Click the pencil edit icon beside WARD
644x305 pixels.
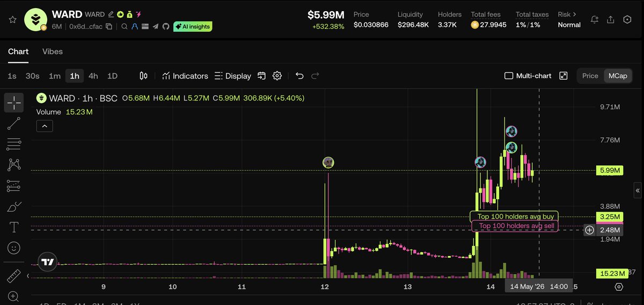111,14
